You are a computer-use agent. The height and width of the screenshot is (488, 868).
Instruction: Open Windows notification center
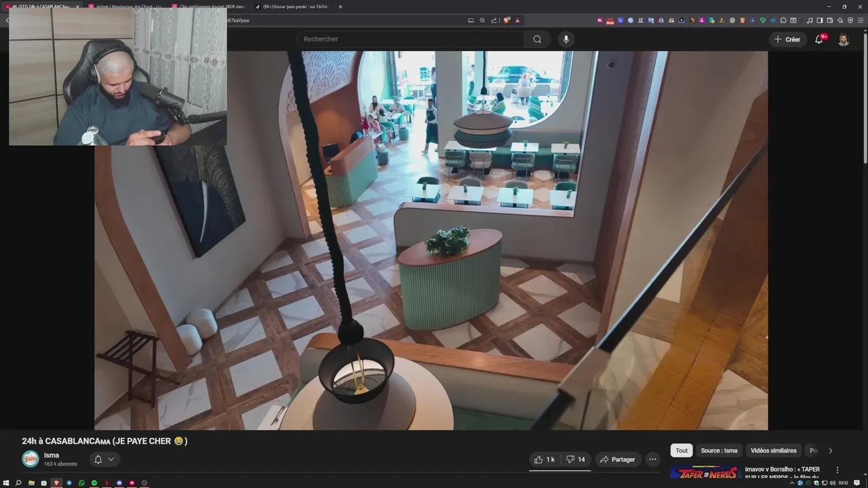point(857,483)
